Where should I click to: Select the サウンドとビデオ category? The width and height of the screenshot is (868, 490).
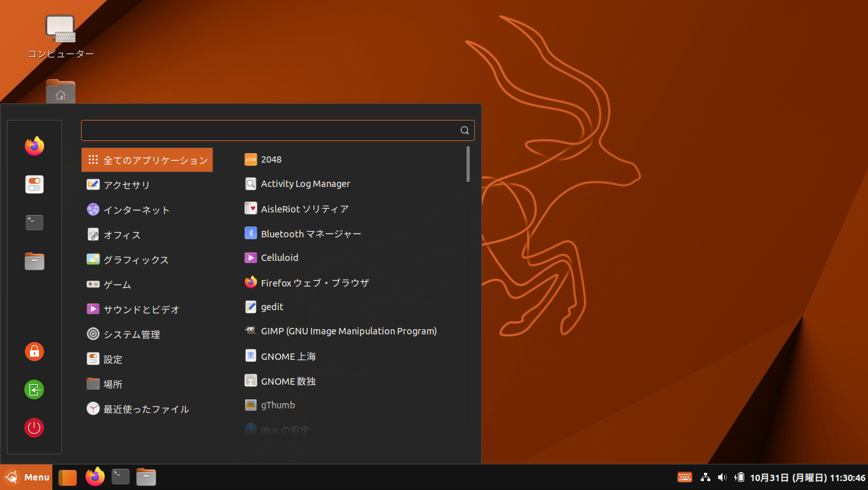click(147, 309)
